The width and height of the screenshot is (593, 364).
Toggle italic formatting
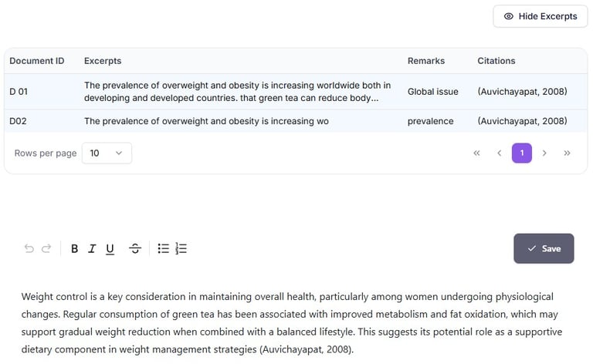click(92, 248)
